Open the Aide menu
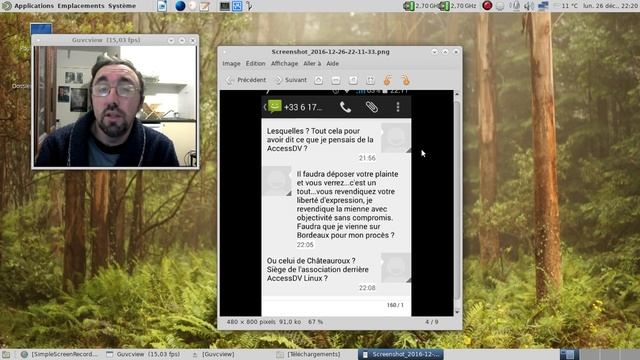The image size is (640, 360). [333, 64]
